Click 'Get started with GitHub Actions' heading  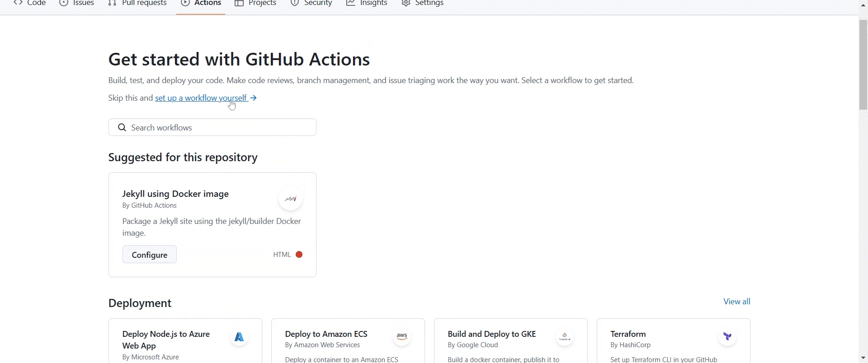pyautogui.click(x=239, y=59)
